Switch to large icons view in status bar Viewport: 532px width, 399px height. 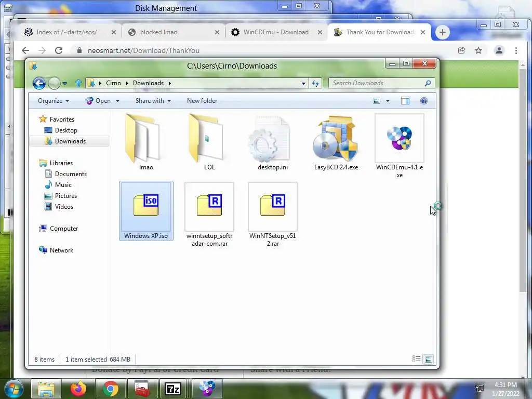(429, 359)
